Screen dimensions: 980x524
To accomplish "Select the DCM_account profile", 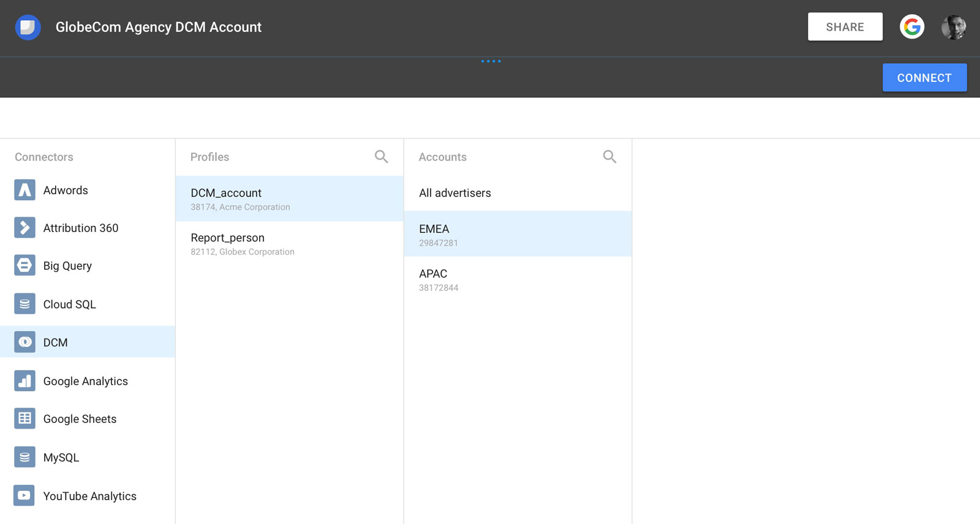I will [290, 199].
